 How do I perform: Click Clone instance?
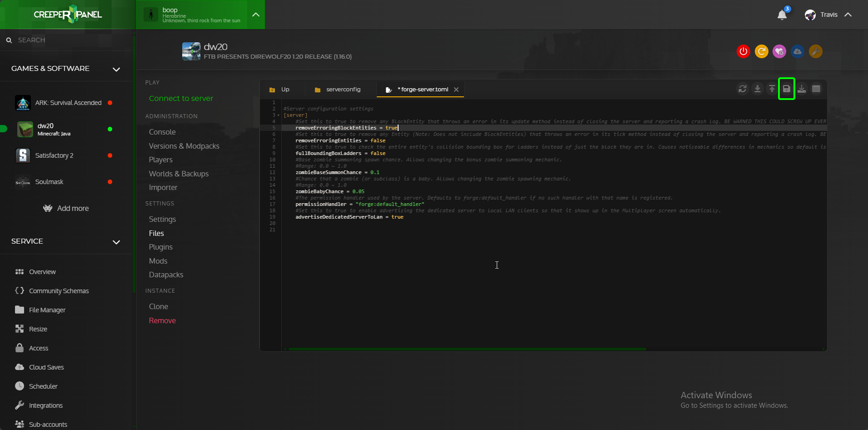pos(159,306)
